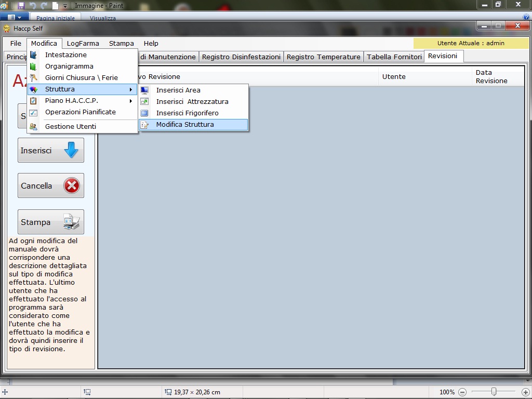Open the LogFarma menu
The image size is (532, 399).
click(x=83, y=44)
